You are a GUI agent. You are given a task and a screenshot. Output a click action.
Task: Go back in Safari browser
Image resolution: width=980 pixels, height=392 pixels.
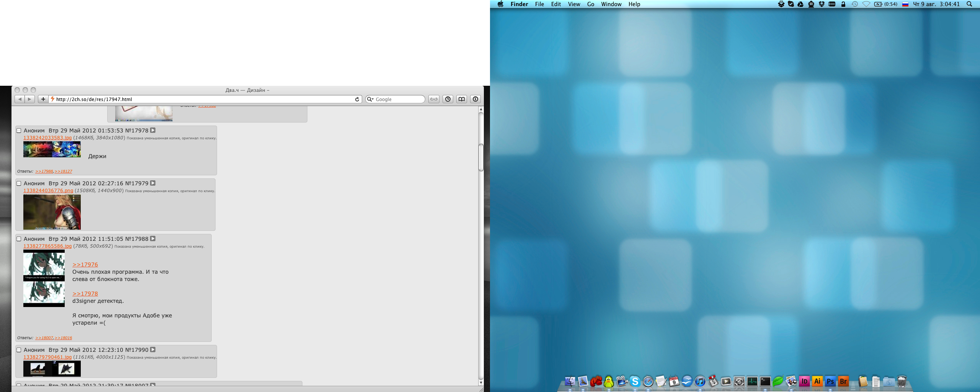coord(20,99)
